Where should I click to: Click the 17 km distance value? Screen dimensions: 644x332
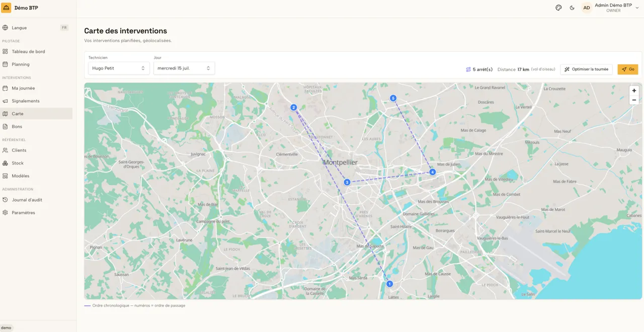[x=523, y=69]
